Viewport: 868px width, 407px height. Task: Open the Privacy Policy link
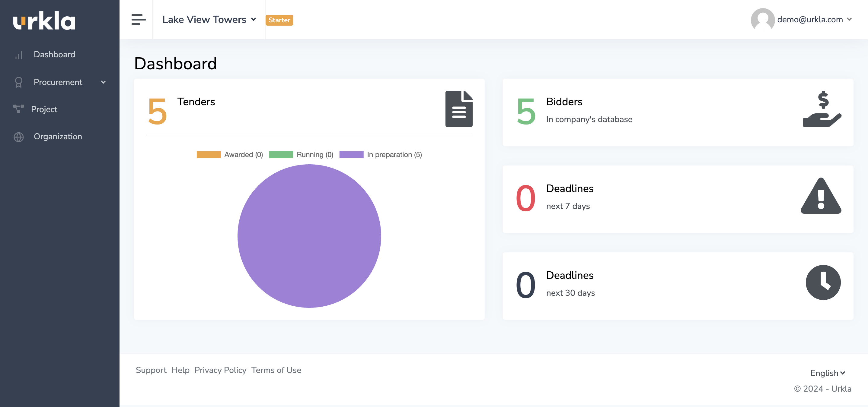pos(220,370)
